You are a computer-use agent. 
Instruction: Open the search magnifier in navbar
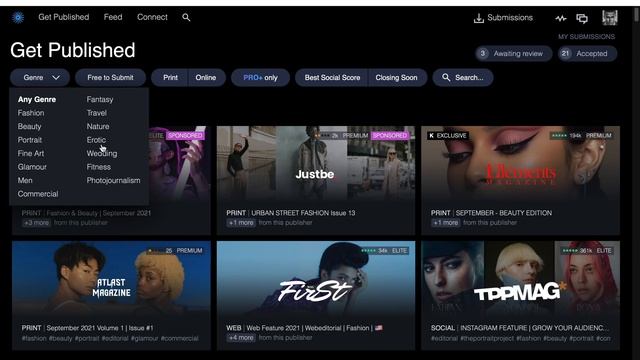pyautogui.click(x=186, y=17)
